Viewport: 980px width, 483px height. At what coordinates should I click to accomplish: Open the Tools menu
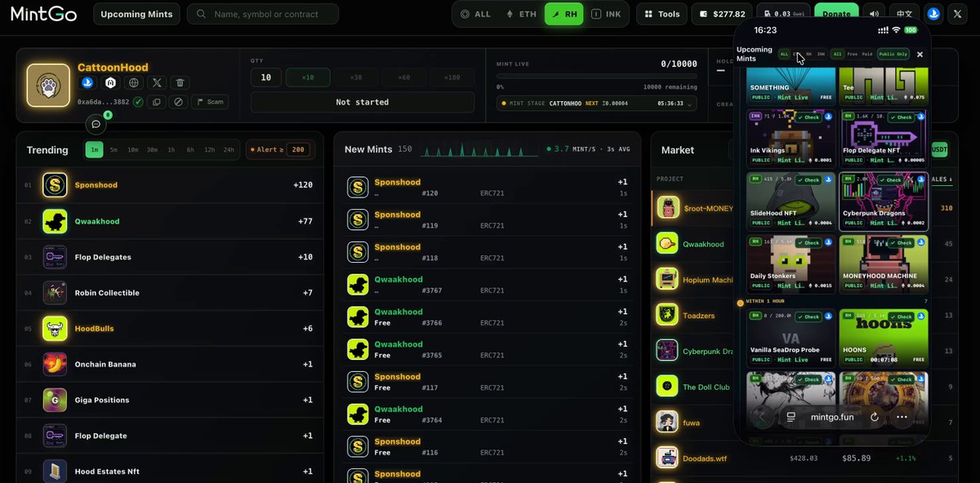click(x=661, y=14)
